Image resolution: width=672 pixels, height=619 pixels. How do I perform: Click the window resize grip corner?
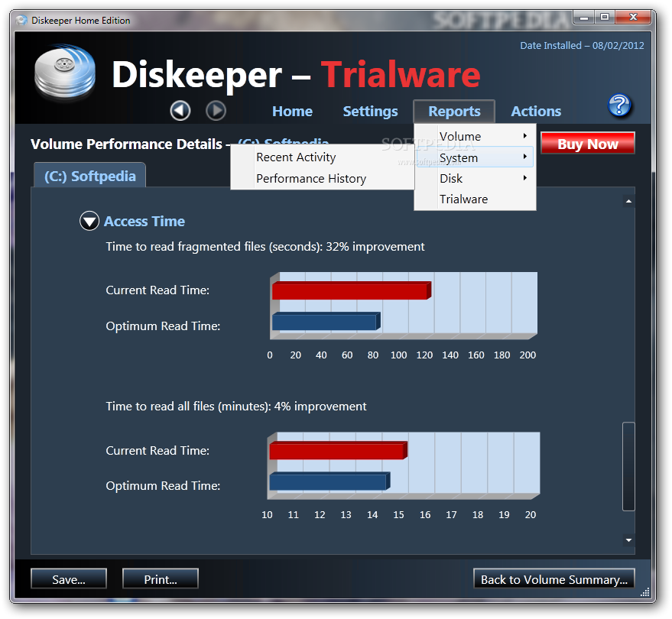click(x=645, y=592)
